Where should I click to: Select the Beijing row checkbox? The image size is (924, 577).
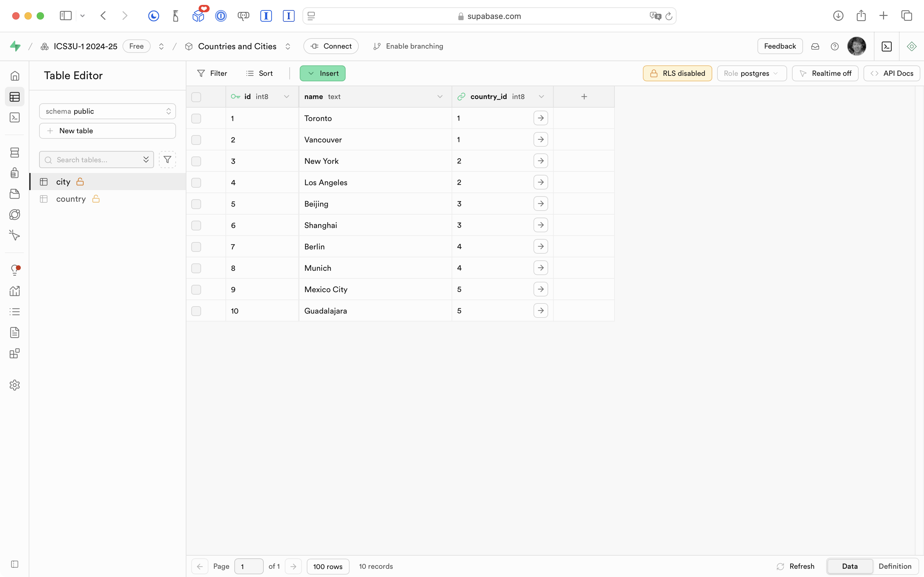coord(196,204)
